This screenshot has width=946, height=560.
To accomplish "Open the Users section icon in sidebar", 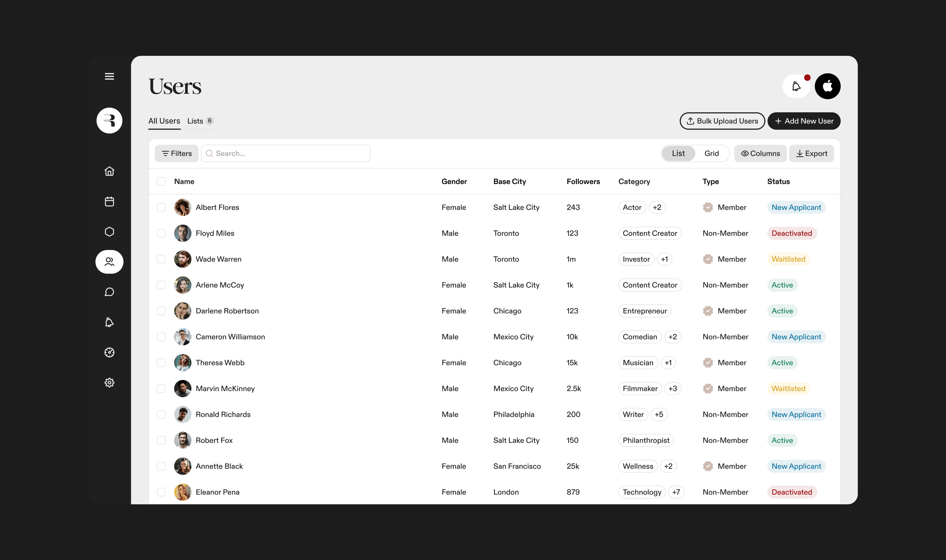I will click(x=109, y=262).
